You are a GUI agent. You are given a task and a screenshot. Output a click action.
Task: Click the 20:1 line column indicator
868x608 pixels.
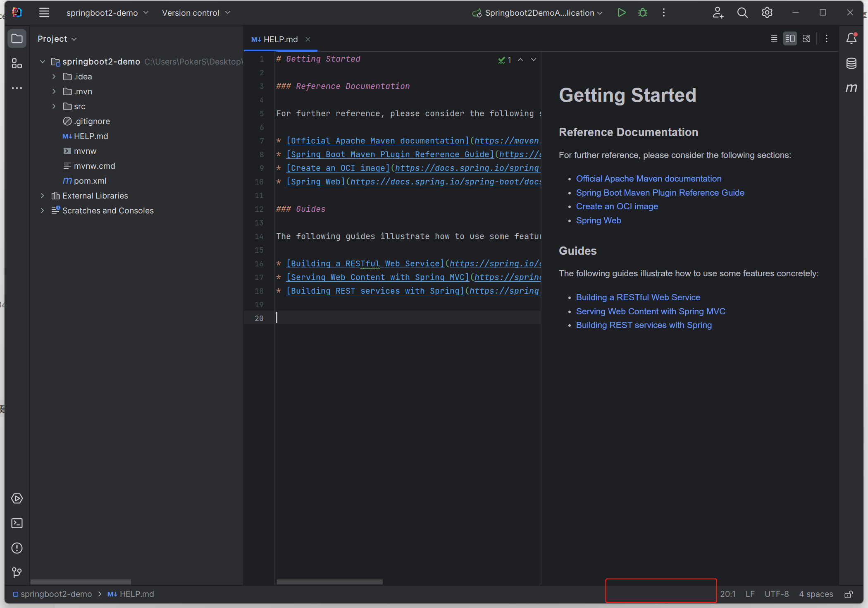[728, 594]
